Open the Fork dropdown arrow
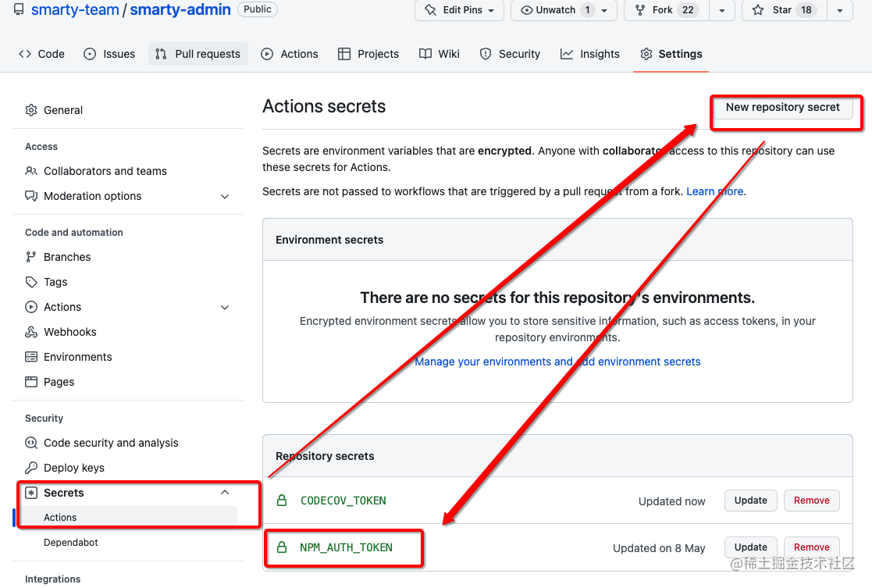This screenshot has height=588, width=872. pos(721,10)
